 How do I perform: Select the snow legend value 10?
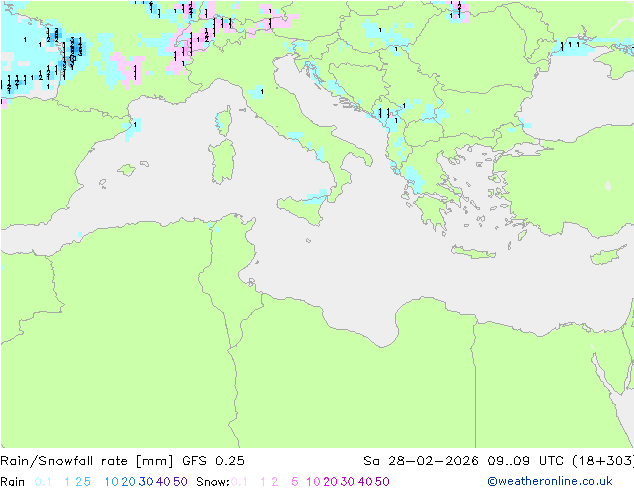click(x=313, y=482)
